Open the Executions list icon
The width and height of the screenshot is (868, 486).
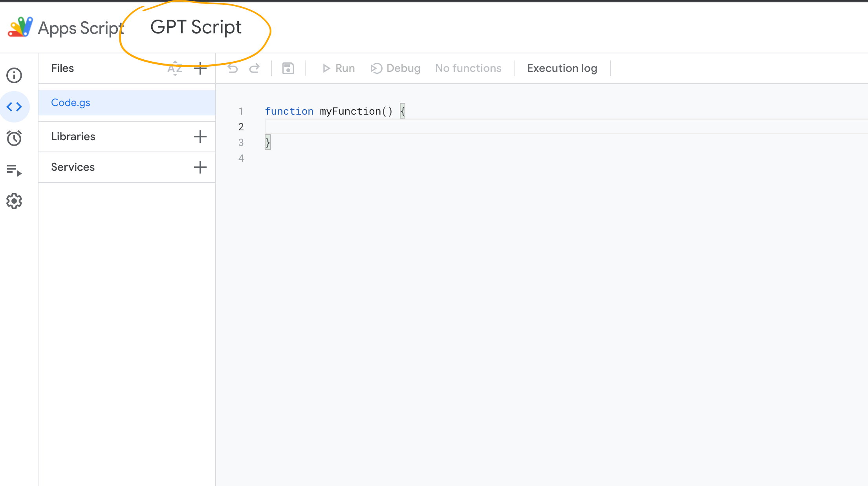pos(15,170)
